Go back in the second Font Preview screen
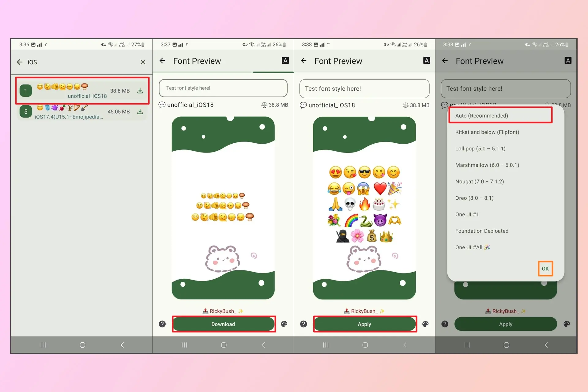 [162, 61]
